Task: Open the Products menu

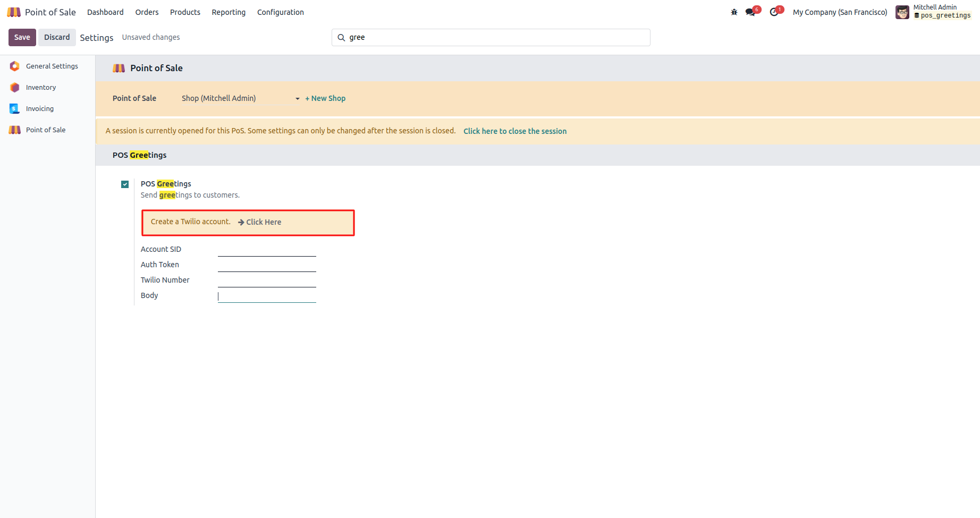Action: coord(185,12)
